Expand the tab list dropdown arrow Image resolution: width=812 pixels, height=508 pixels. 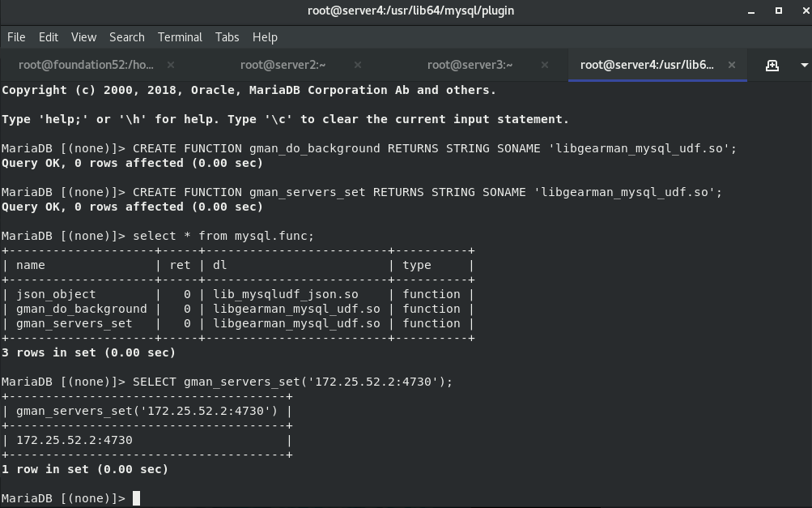click(804, 66)
